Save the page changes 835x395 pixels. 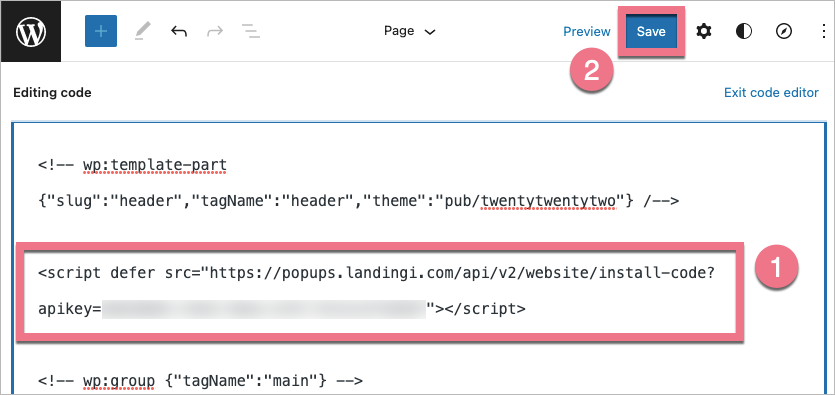(651, 31)
